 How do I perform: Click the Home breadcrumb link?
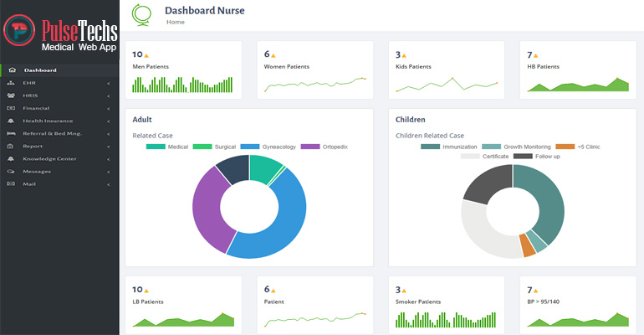click(176, 23)
